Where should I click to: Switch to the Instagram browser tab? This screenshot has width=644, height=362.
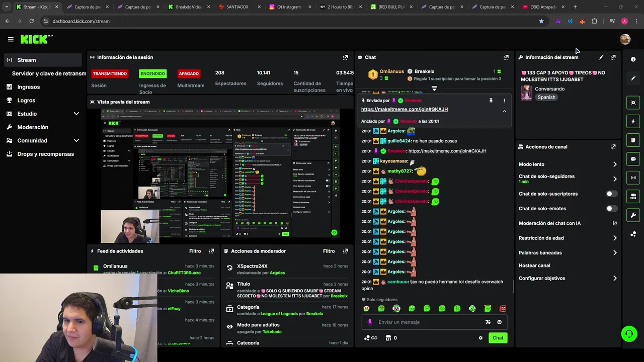pyautogui.click(x=289, y=7)
